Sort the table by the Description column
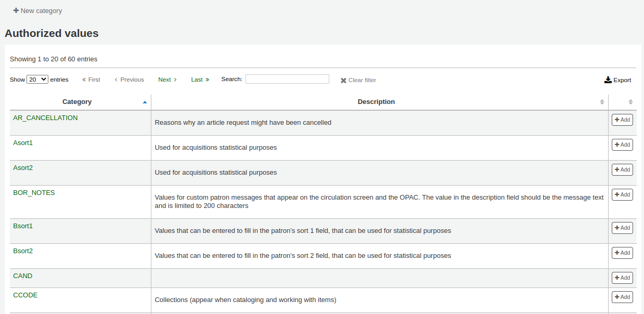Screen dimensions: 644x314 376,102
